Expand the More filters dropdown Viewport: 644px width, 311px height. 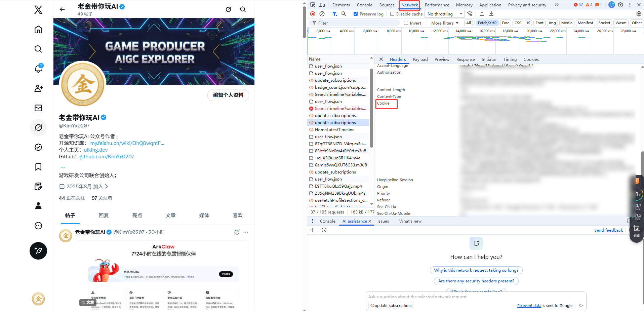click(x=445, y=23)
